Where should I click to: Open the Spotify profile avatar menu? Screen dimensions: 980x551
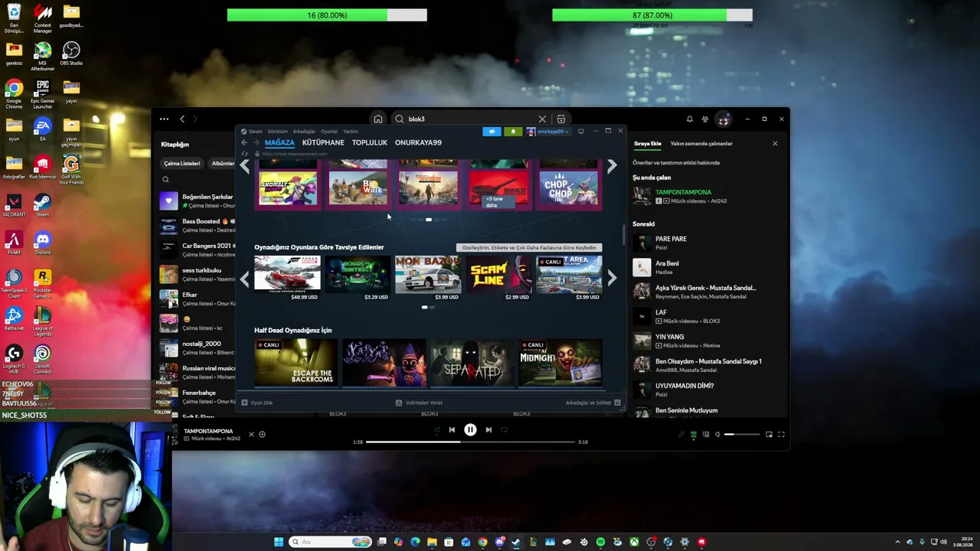coord(724,119)
